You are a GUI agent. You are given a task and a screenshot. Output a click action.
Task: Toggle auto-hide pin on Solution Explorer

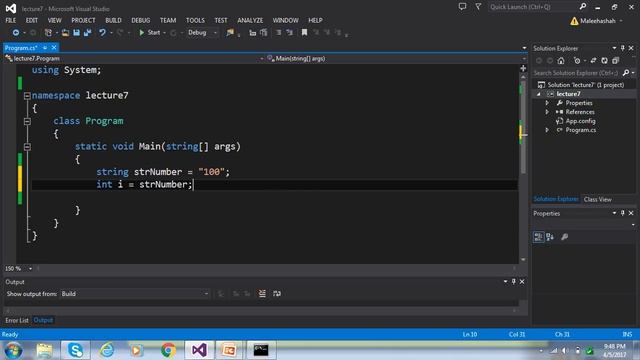[x=622, y=48]
